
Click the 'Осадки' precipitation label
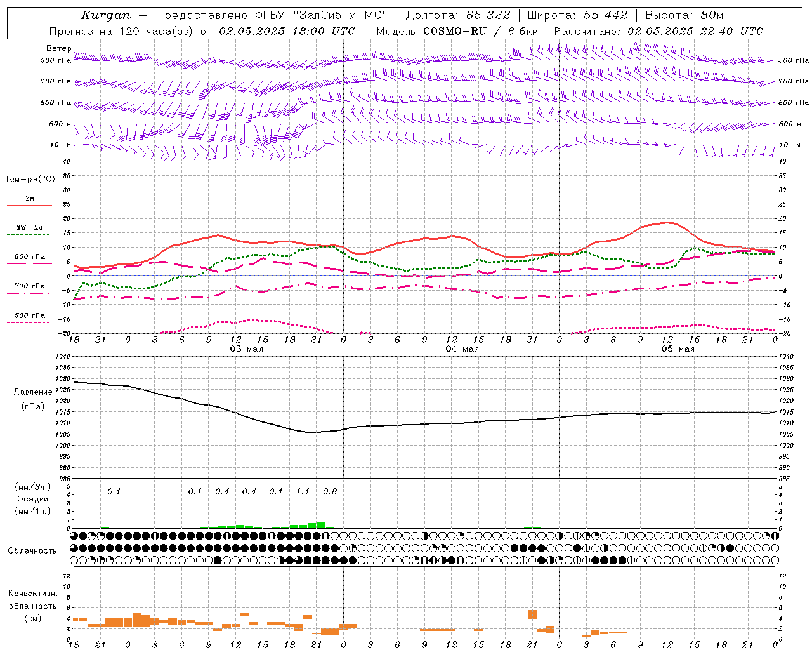pos(33,499)
